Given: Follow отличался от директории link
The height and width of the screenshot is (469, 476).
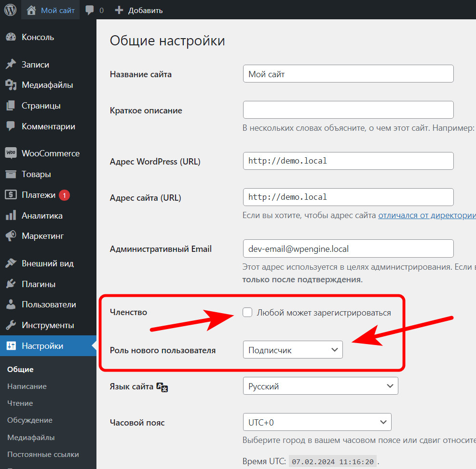Looking at the screenshot, I should click(x=427, y=215).
